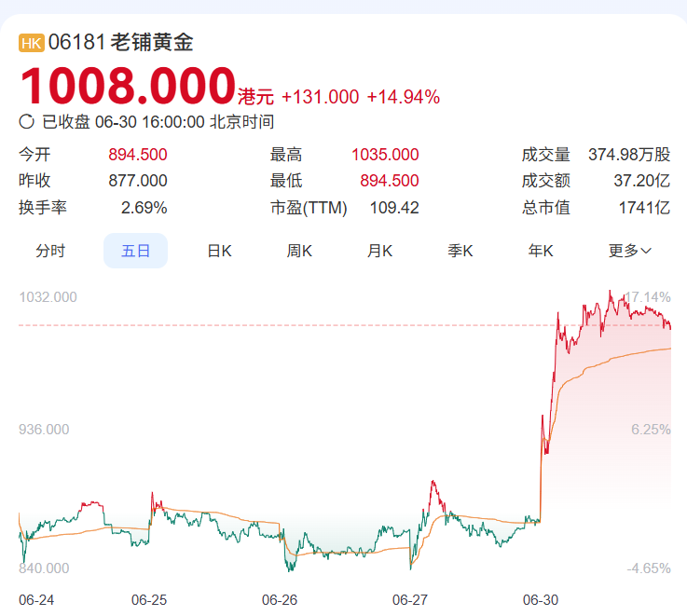Screen dimensions: 687x616
Task: Click the 06-26 date on chart axis
Action: pyautogui.click(x=280, y=600)
